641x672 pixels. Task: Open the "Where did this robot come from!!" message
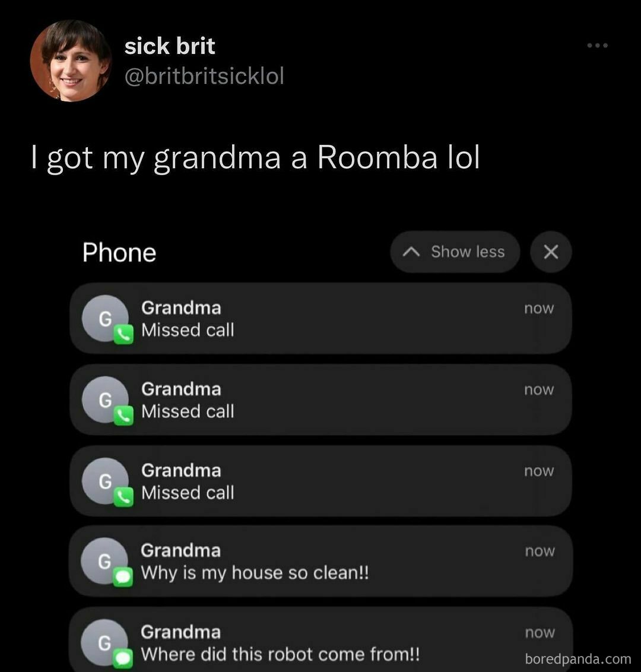[320, 641]
